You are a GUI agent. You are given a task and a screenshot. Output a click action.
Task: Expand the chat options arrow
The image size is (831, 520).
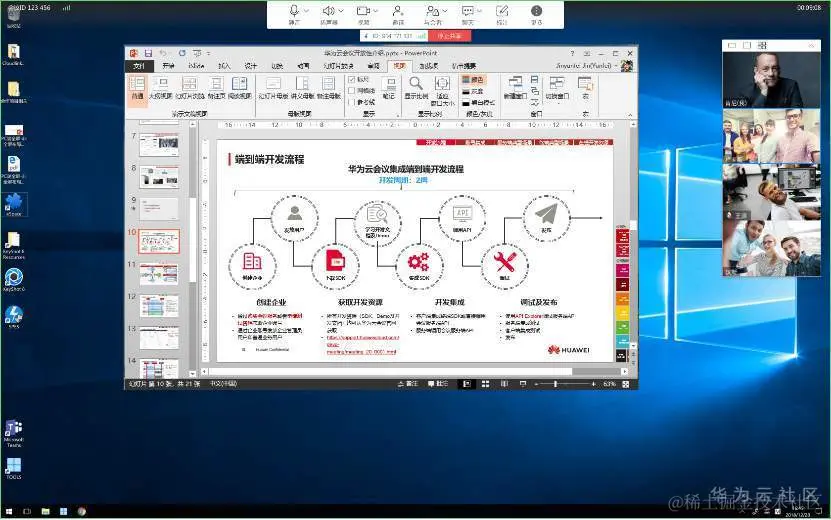(x=480, y=11)
